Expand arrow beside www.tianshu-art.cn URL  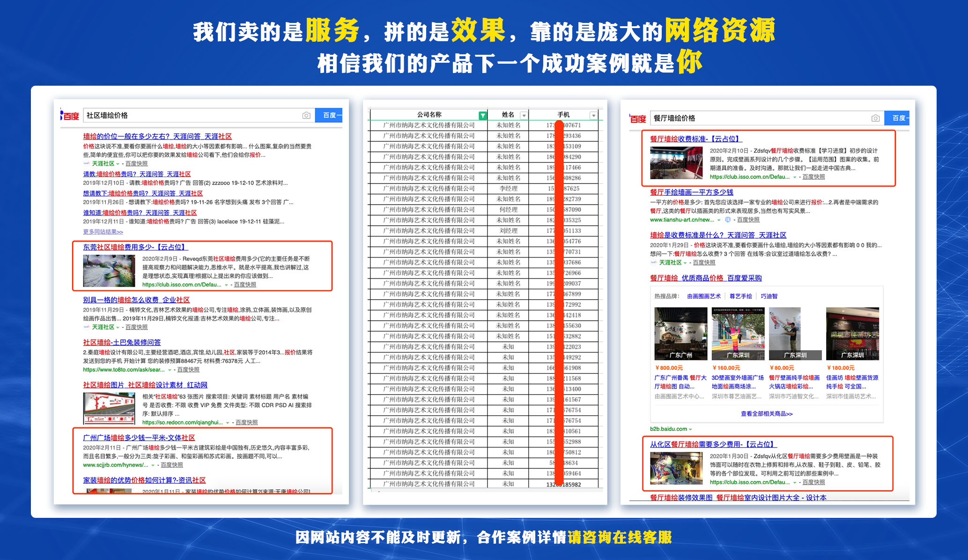click(719, 220)
